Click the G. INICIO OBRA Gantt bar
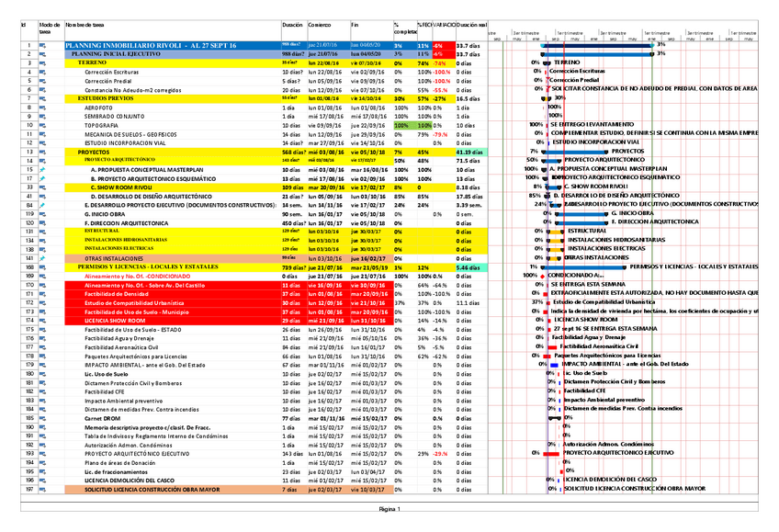 (581, 213)
